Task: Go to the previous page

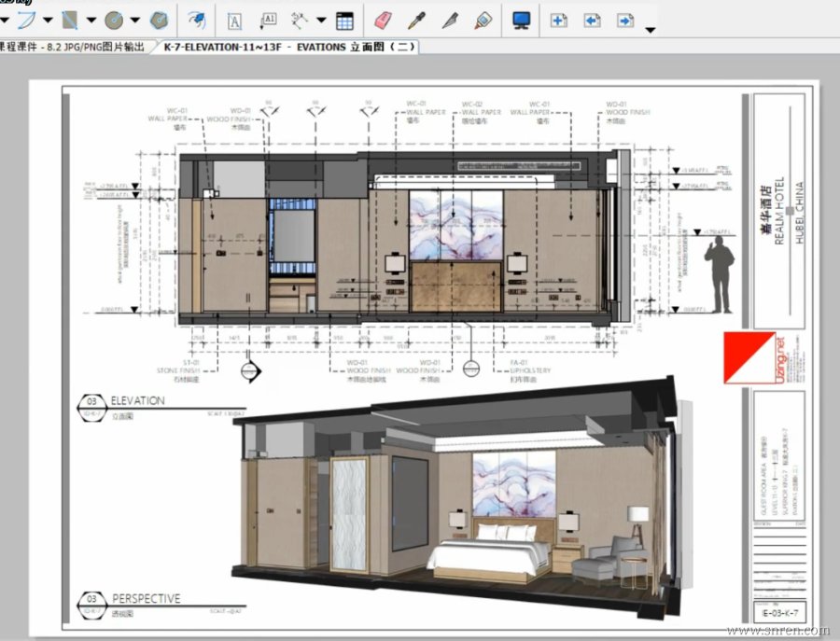Action: point(592,21)
